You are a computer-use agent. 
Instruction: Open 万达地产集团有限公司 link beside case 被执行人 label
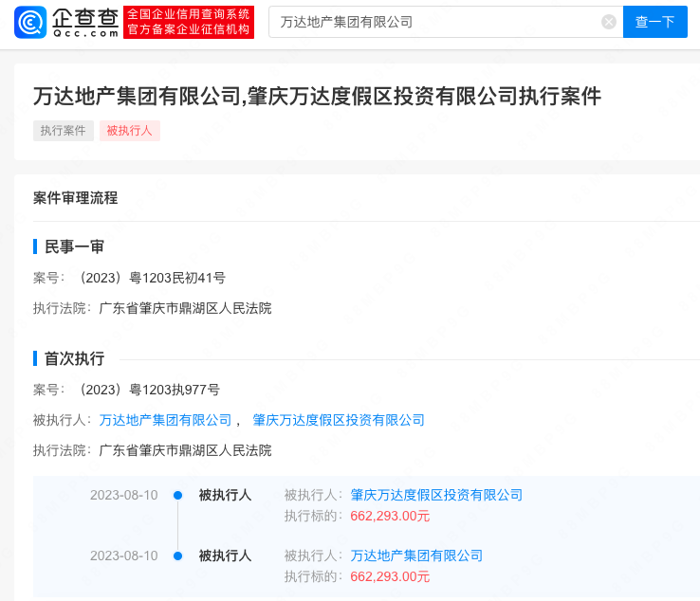click(165, 420)
